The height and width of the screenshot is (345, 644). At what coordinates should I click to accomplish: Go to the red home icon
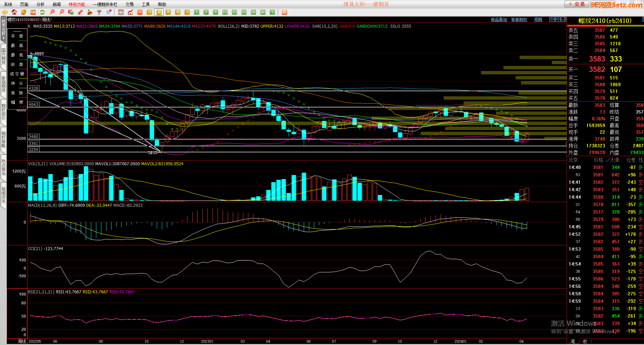pos(14,13)
